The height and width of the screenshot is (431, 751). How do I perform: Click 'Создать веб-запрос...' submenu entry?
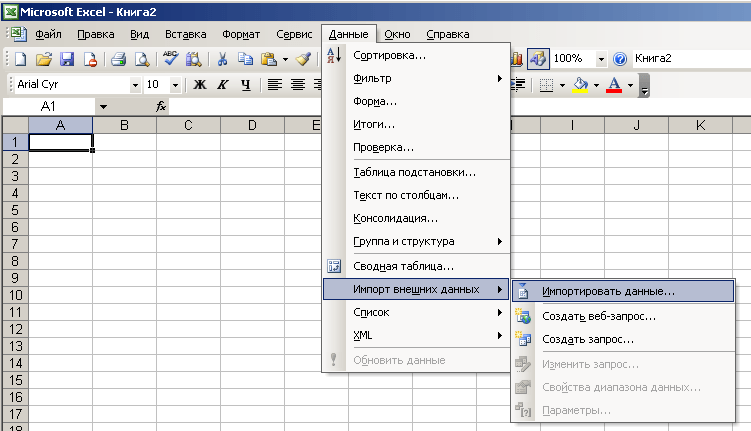click(598, 316)
